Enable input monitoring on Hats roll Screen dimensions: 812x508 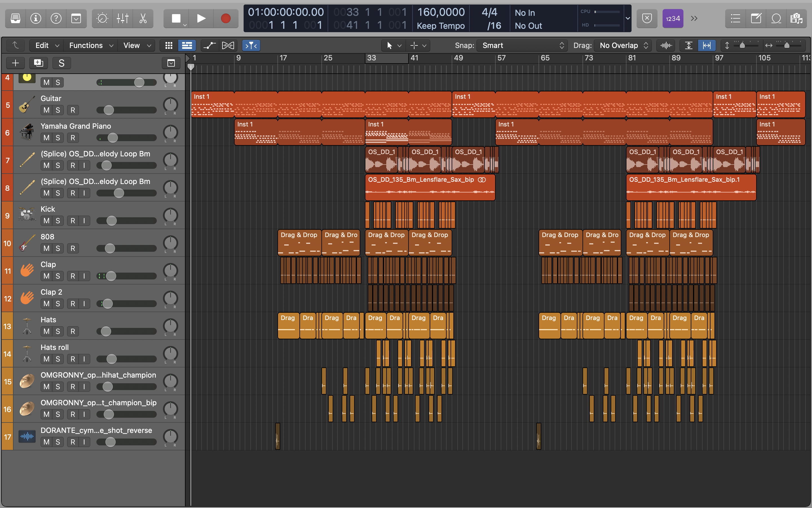[x=84, y=359]
